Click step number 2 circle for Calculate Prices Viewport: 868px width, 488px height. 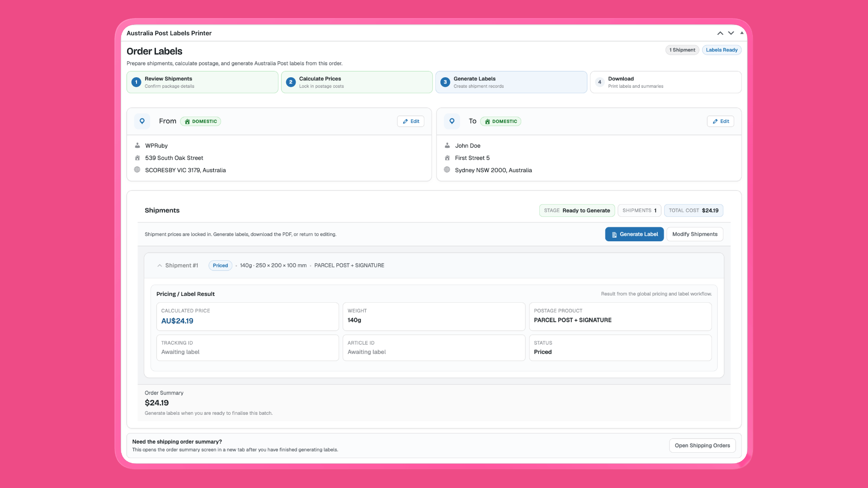(291, 82)
